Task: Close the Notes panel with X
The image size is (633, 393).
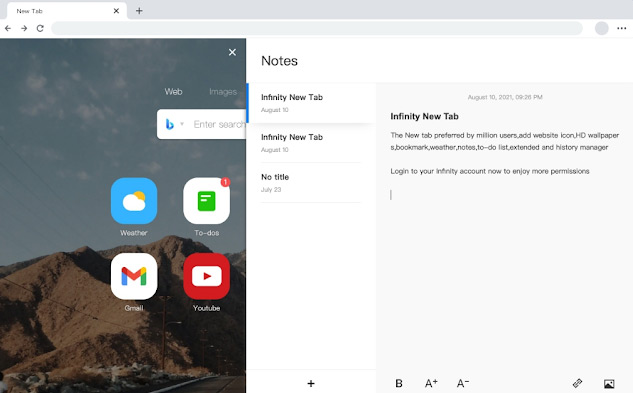Action: 232,52
